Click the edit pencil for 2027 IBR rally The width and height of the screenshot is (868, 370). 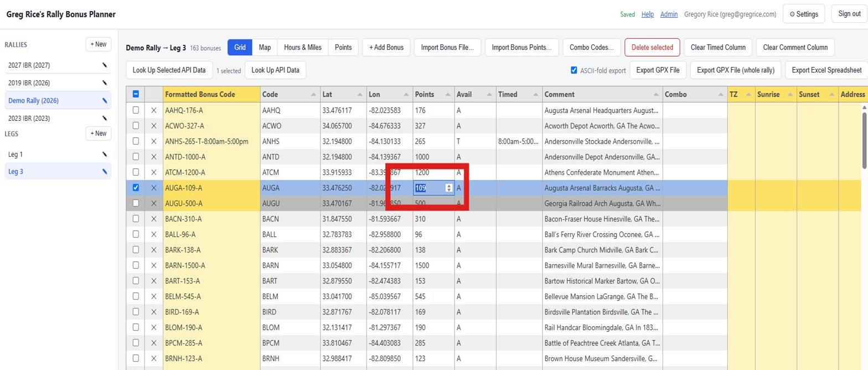[105, 65]
